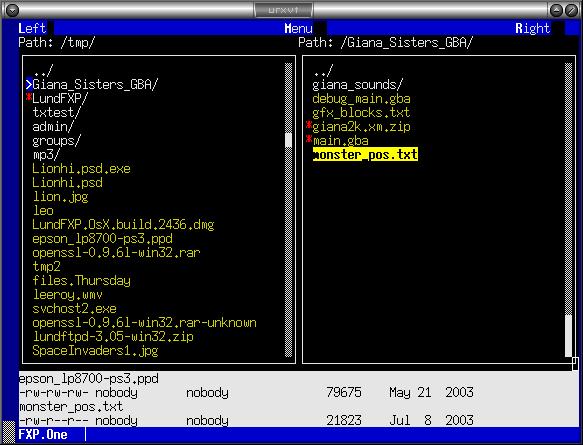Select Lionhi.psd file

(x=67, y=183)
